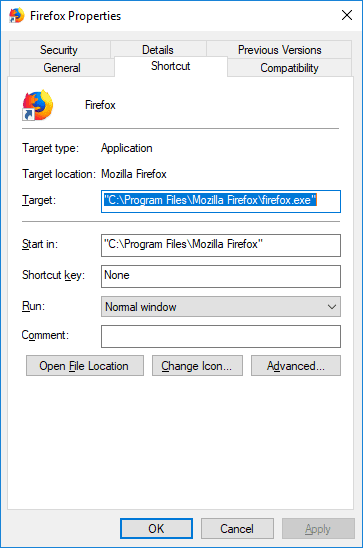
Task: Click inside the Target path field
Action: coord(221,201)
